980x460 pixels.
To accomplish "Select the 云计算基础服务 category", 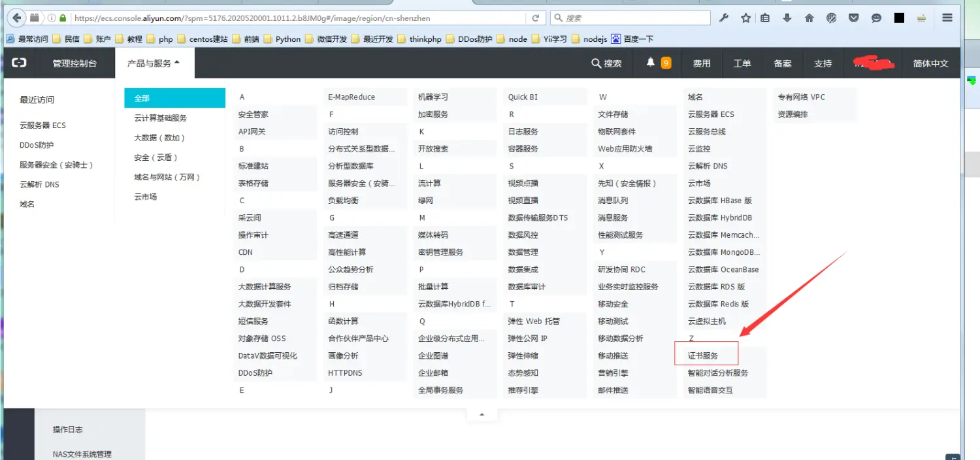I will (x=161, y=118).
